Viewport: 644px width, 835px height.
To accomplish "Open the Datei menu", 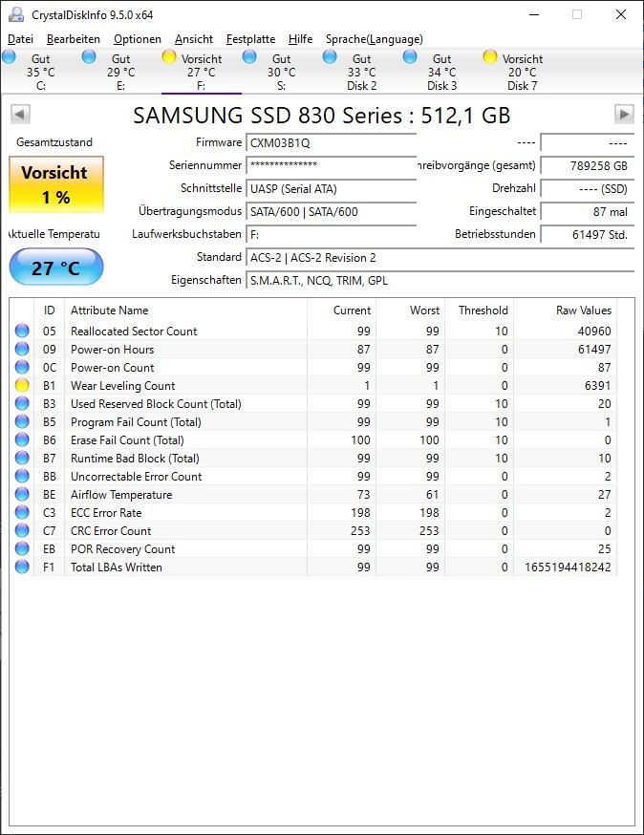I will click(20, 39).
